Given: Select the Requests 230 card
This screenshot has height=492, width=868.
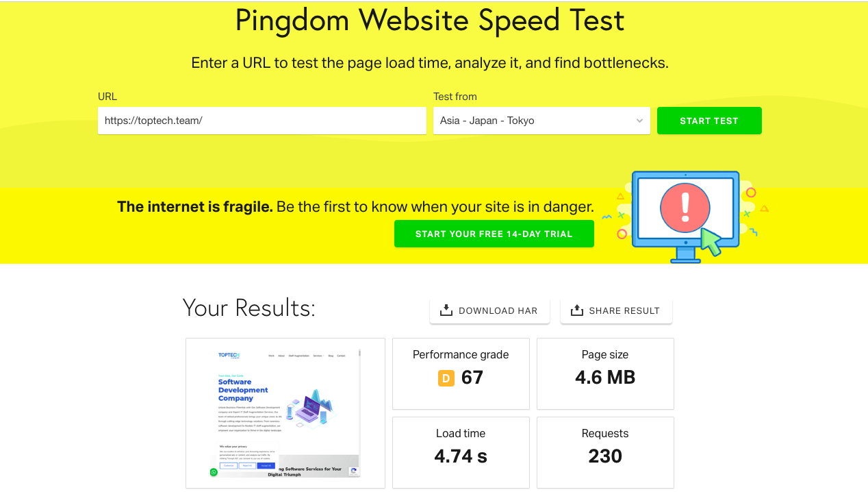Looking at the screenshot, I should (605, 452).
